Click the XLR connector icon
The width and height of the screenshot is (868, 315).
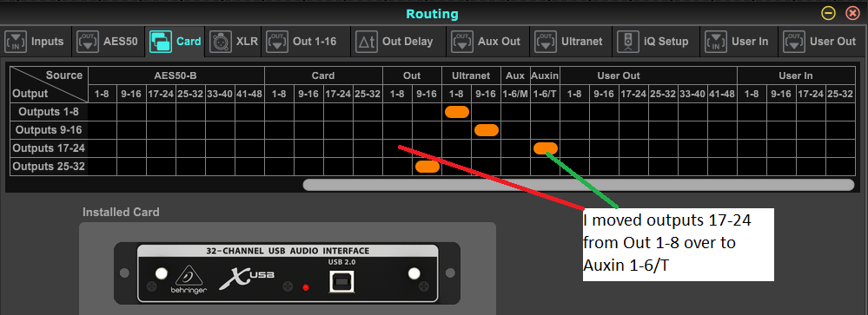221,42
